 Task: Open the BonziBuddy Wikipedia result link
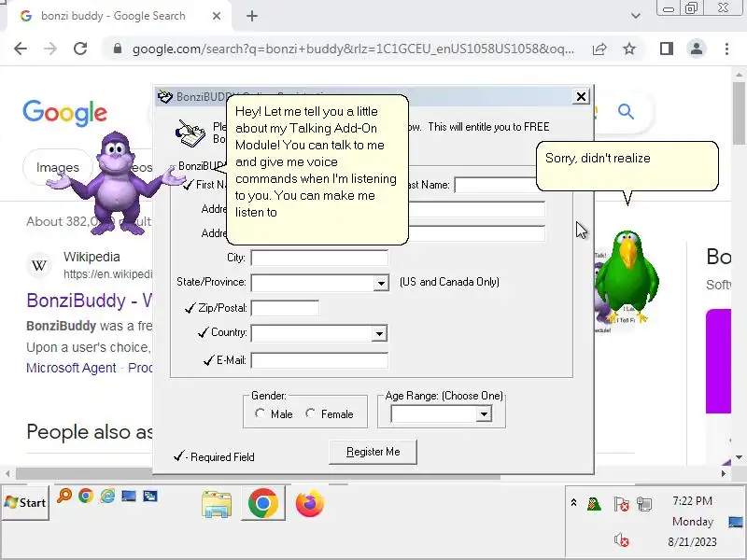tap(89, 301)
